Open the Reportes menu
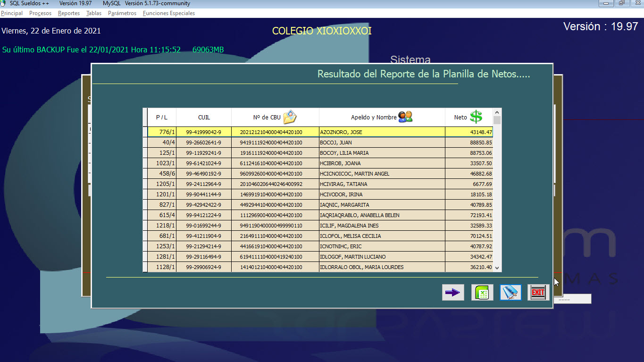 69,13
